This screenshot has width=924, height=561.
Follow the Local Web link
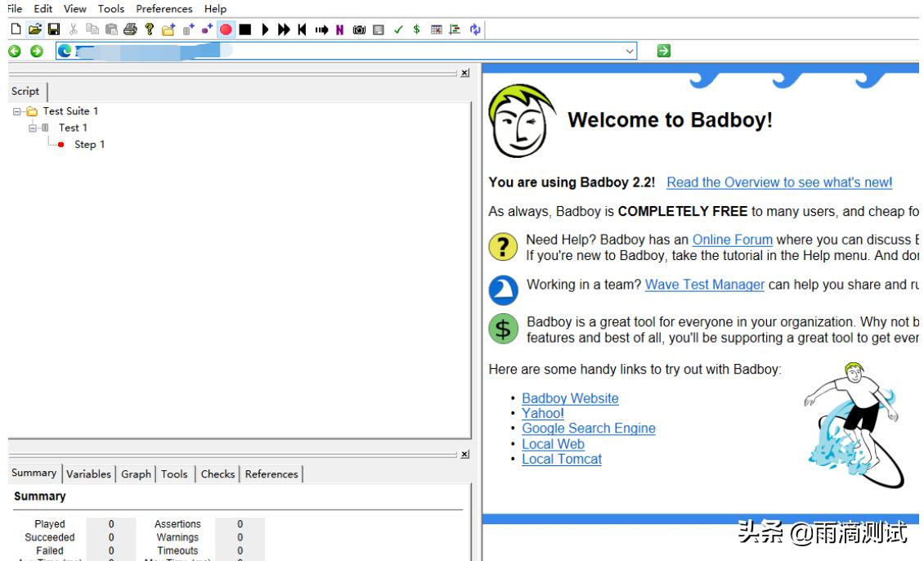[x=553, y=444]
